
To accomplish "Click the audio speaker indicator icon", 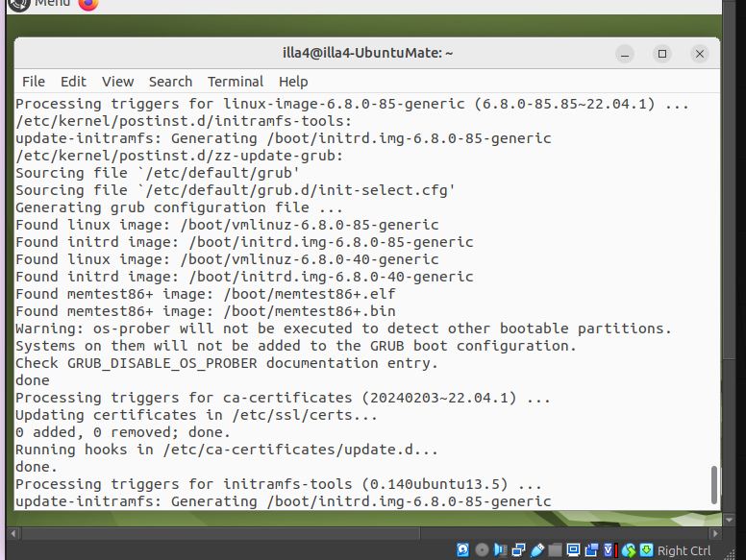I will click(500, 550).
